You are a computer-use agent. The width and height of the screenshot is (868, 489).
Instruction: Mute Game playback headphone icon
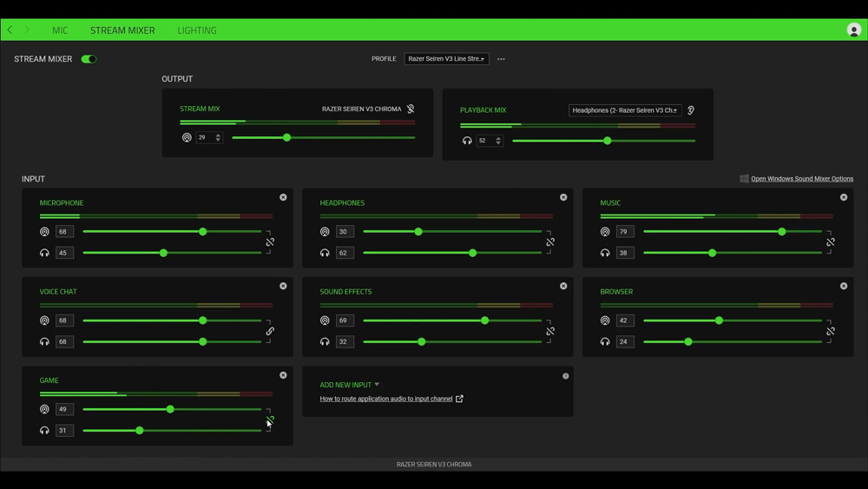coord(44,430)
